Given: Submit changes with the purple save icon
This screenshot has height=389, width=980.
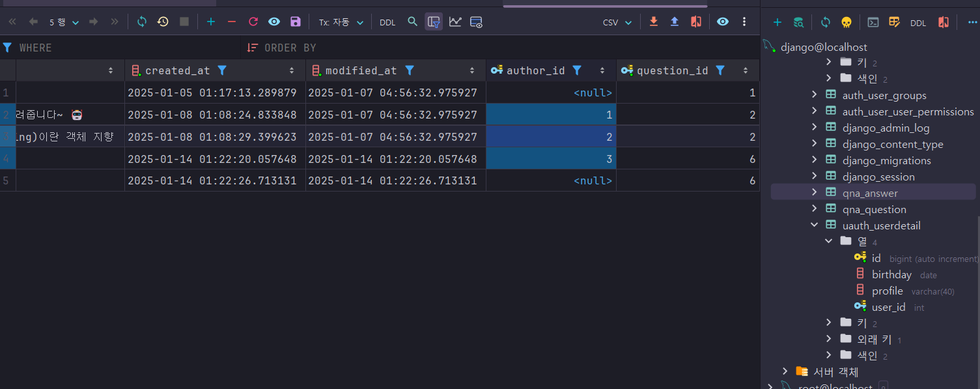Looking at the screenshot, I should [x=296, y=22].
